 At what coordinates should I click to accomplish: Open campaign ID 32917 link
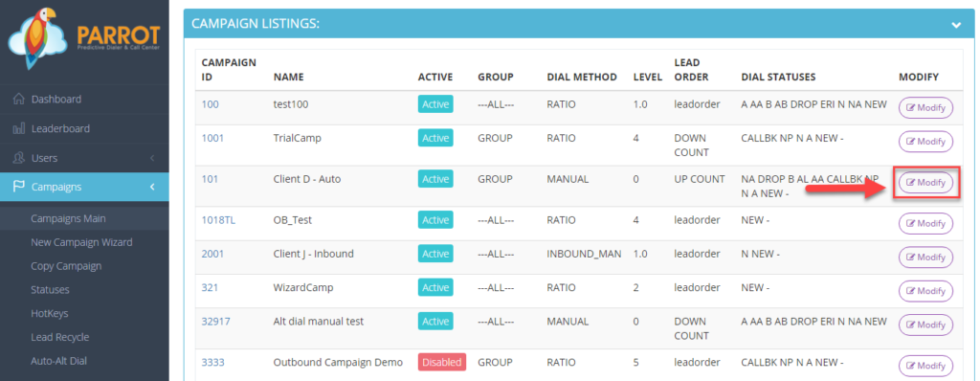215,322
